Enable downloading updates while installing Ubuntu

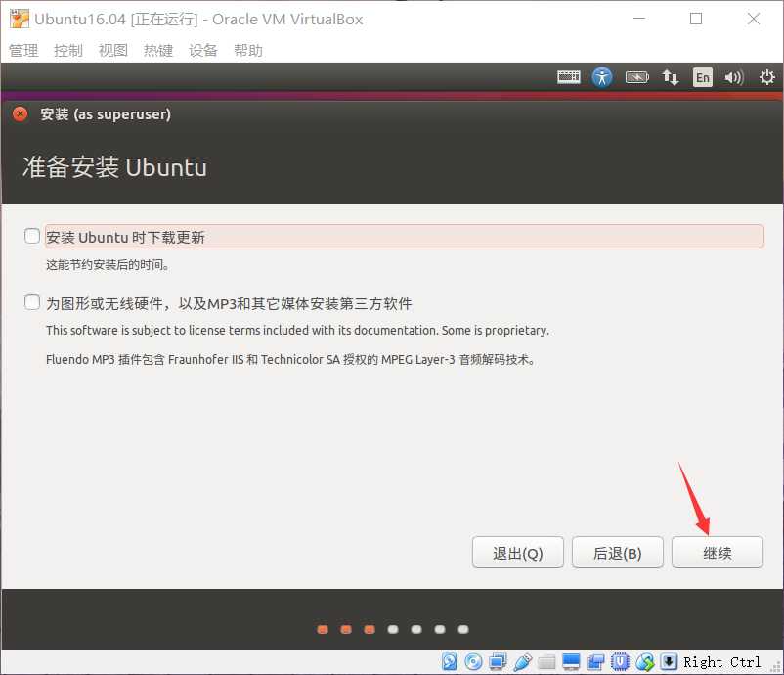[32, 236]
